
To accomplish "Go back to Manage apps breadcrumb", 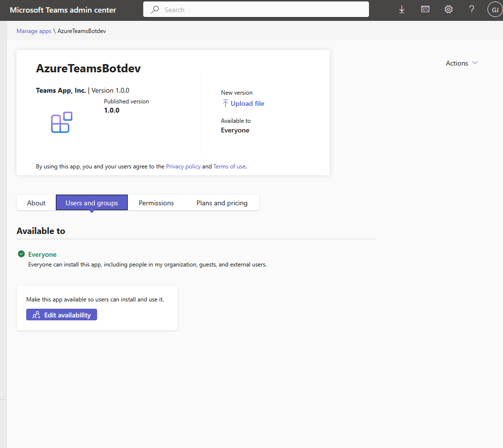I will (34, 31).
